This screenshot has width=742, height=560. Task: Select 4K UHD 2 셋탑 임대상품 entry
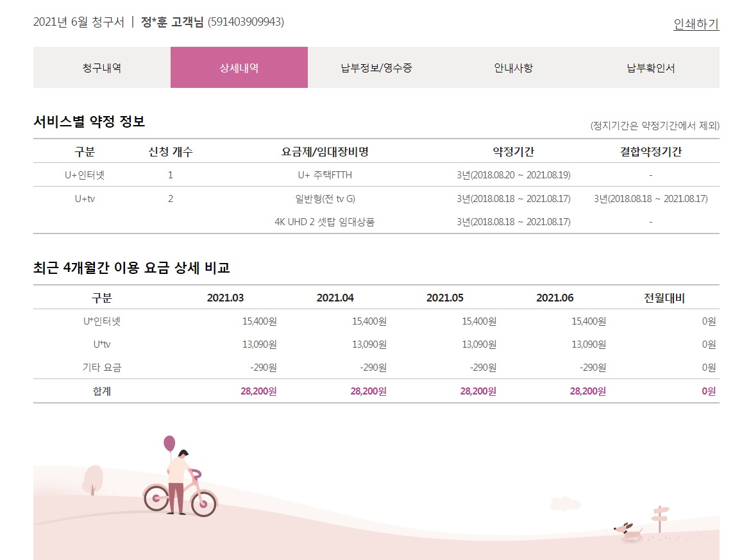point(325,222)
